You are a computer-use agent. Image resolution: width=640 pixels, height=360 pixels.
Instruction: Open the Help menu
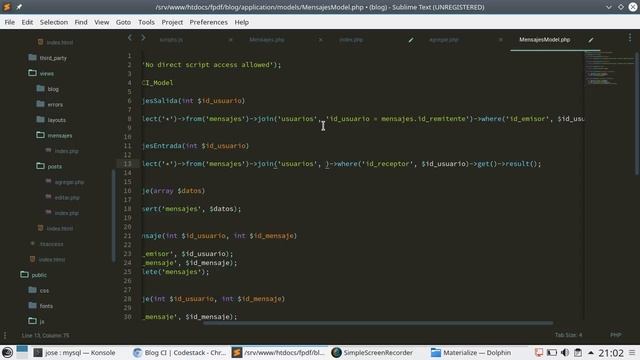pos(242,22)
